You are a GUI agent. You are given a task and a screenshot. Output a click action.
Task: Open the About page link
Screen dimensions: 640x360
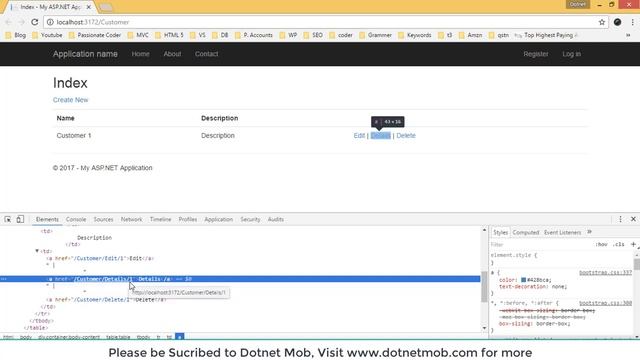click(172, 54)
